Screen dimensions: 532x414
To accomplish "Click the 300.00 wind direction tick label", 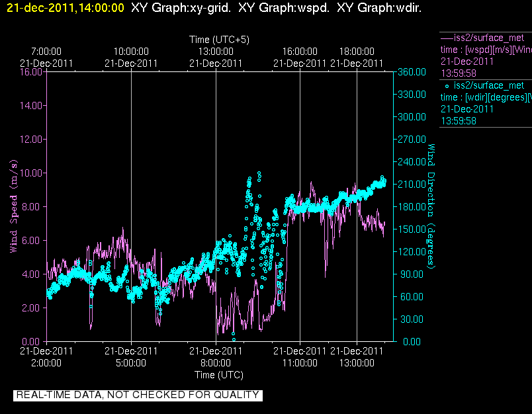I will coord(412,116).
